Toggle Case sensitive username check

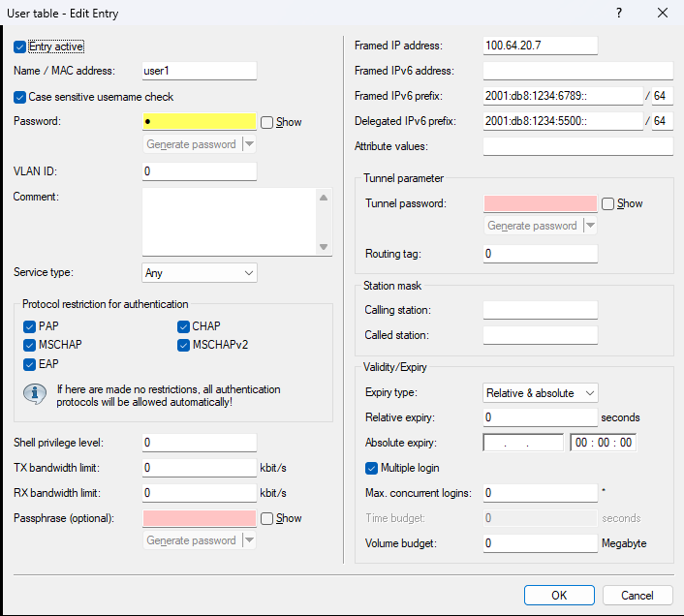click(x=20, y=97)
